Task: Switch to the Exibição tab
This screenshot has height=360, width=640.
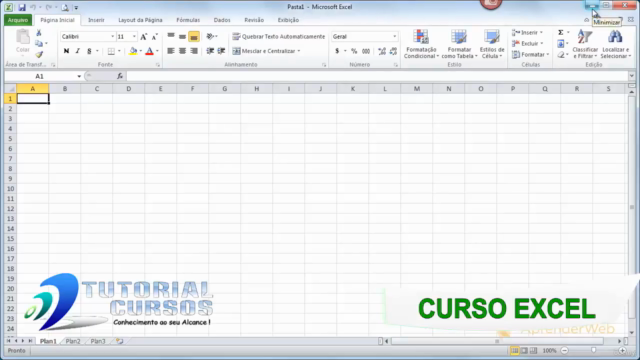Action: pos(288,20)
